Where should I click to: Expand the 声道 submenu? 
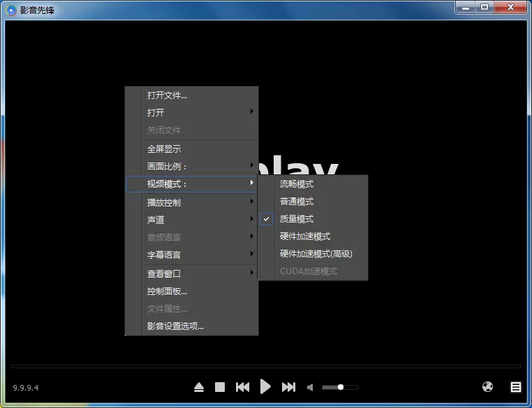click(192, 220)
